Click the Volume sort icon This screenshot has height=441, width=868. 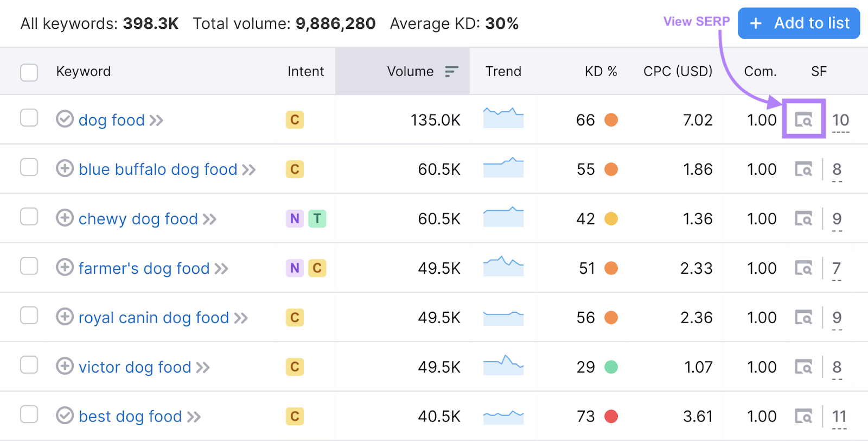tap(451, 72)
